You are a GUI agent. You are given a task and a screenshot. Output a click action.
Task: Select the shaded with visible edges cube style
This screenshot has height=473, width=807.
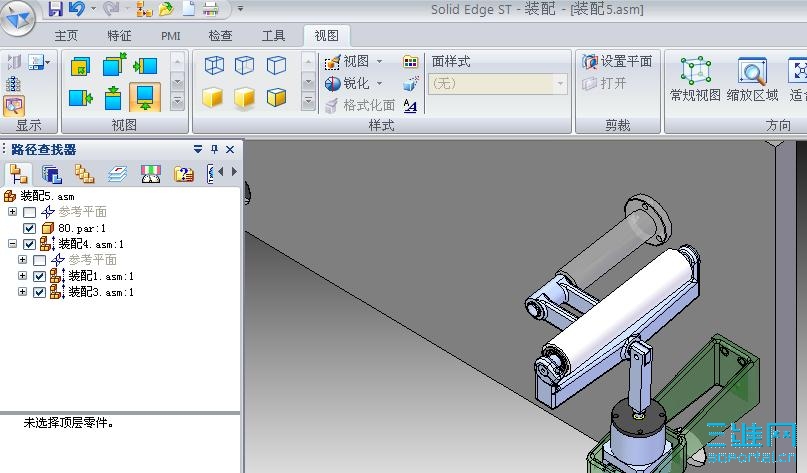click(276, 97)
